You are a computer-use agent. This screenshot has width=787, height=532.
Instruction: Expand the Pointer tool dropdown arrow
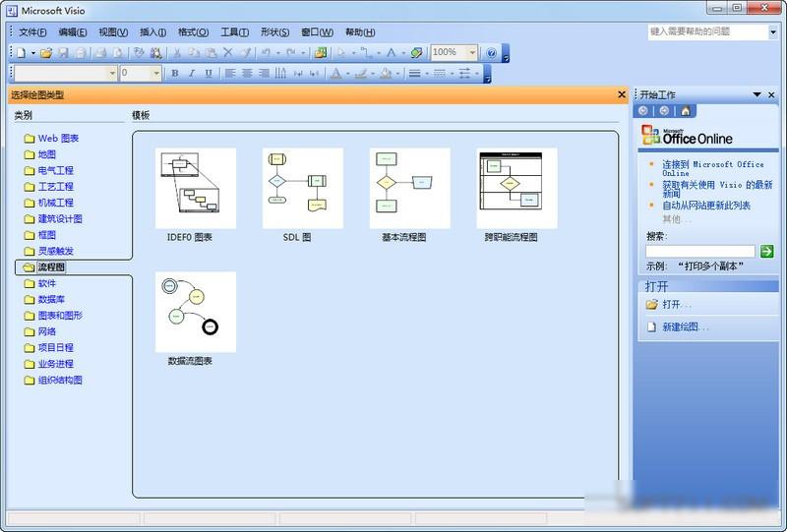353,53
